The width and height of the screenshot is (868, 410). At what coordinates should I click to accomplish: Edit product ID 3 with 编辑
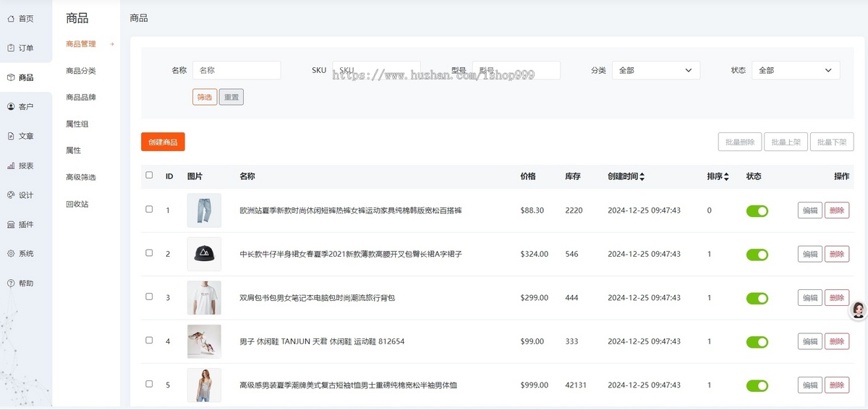[x=810, y=298]
